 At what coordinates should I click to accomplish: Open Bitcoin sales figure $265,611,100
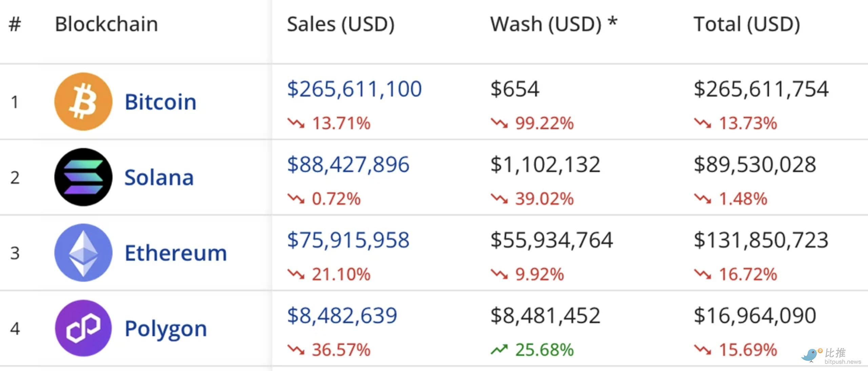354,89
